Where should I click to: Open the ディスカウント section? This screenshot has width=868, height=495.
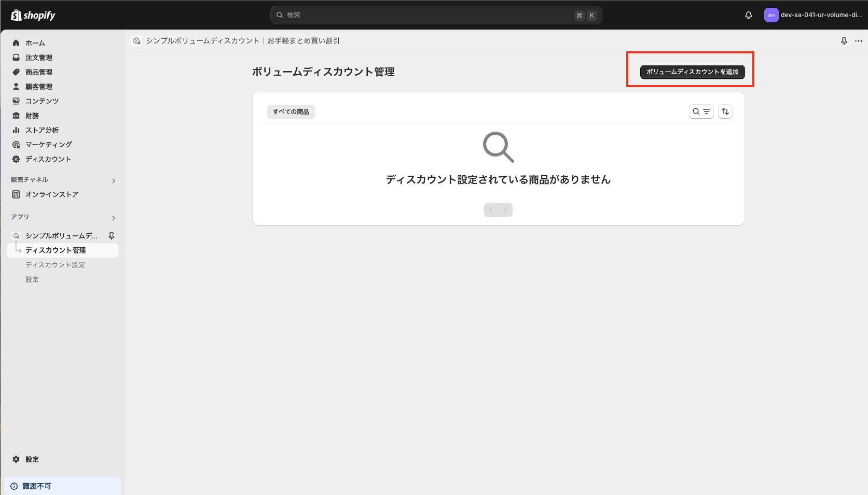(x=48, y=159)
